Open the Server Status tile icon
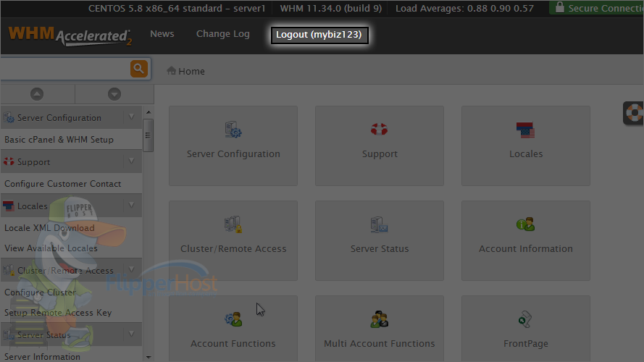This screenshot has height=362, width=644. pos(379,224)
